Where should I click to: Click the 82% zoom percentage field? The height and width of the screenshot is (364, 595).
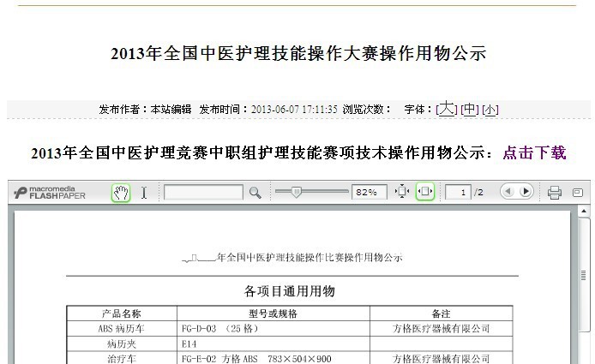[x=369, y=193]
